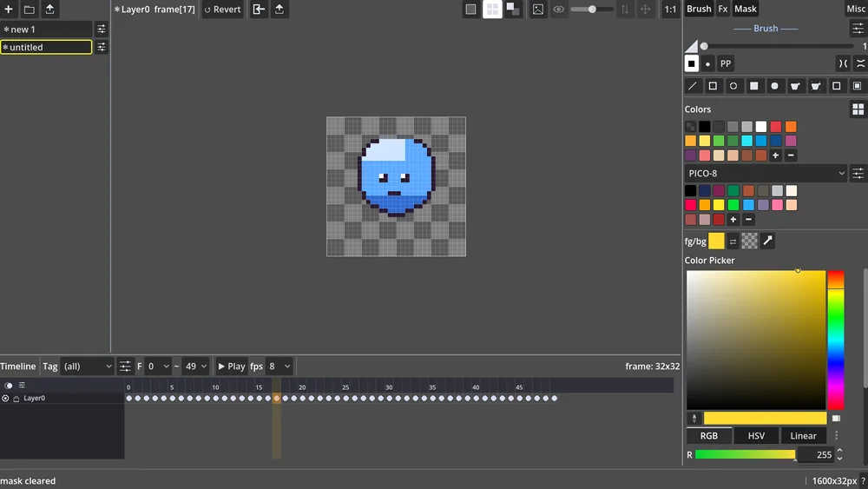Open the end frame 49 dropdown

196,367
